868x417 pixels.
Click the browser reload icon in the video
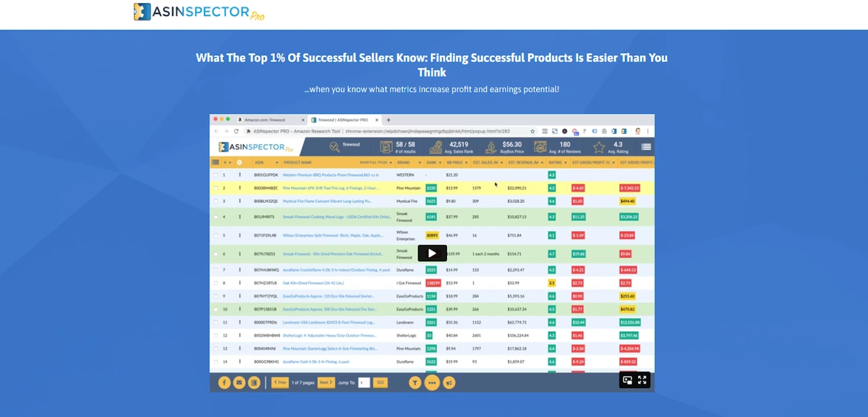(236, 131)
